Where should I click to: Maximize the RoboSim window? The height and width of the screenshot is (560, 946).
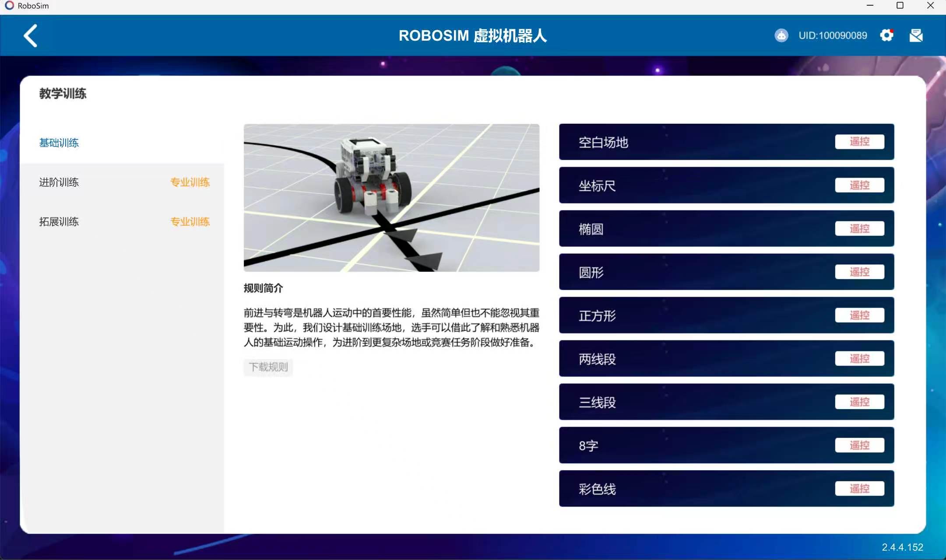(x=900, y=6)
